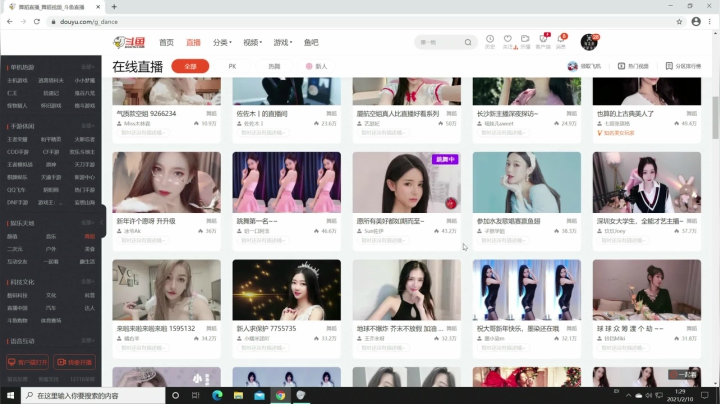Click stream title 气质款空姐 9266234

pos(146,113)
